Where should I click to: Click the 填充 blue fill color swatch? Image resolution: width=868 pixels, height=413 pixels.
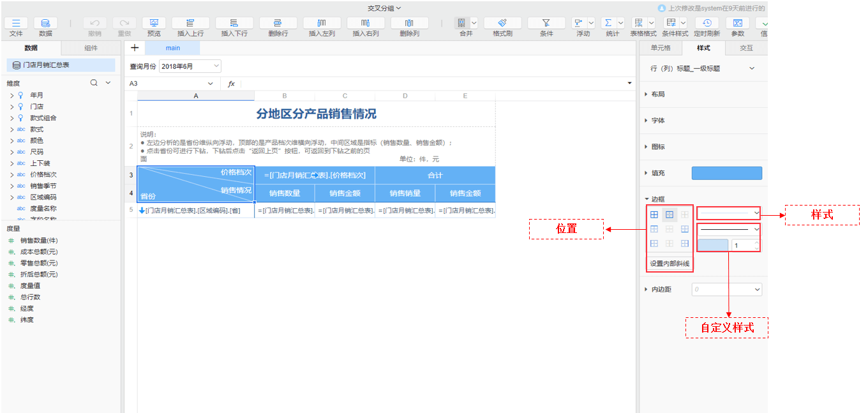click(x=727, y=173)
